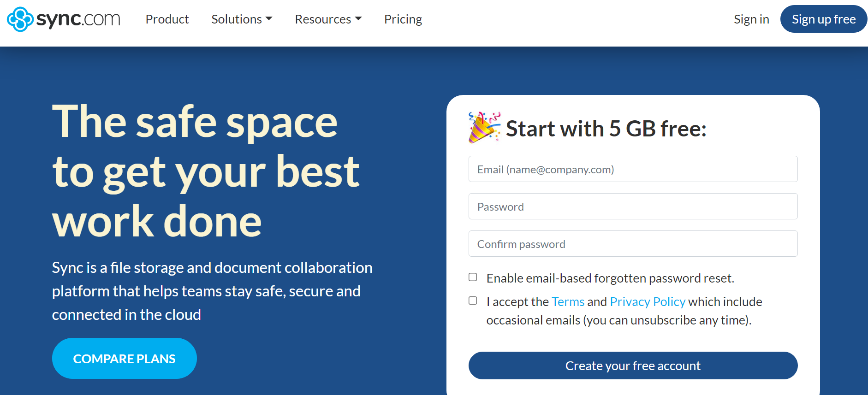Check the accept Terms and Privacy checkbox

pos(473,301)
